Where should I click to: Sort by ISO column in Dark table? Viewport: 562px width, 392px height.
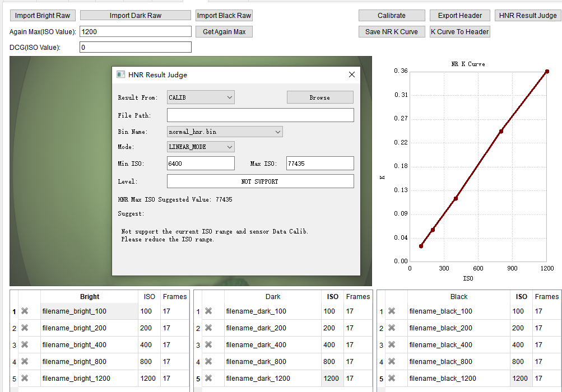click(333, 297)
